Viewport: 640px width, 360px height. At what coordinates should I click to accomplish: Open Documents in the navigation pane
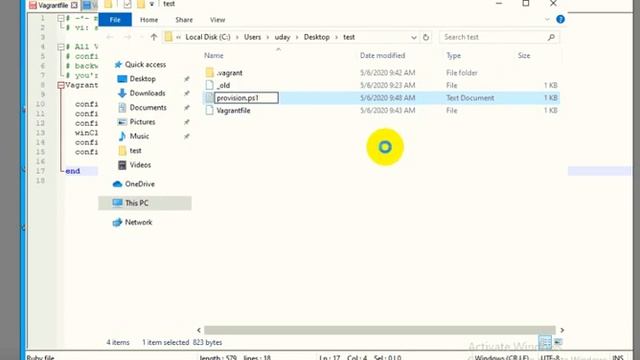pos(148,107)
